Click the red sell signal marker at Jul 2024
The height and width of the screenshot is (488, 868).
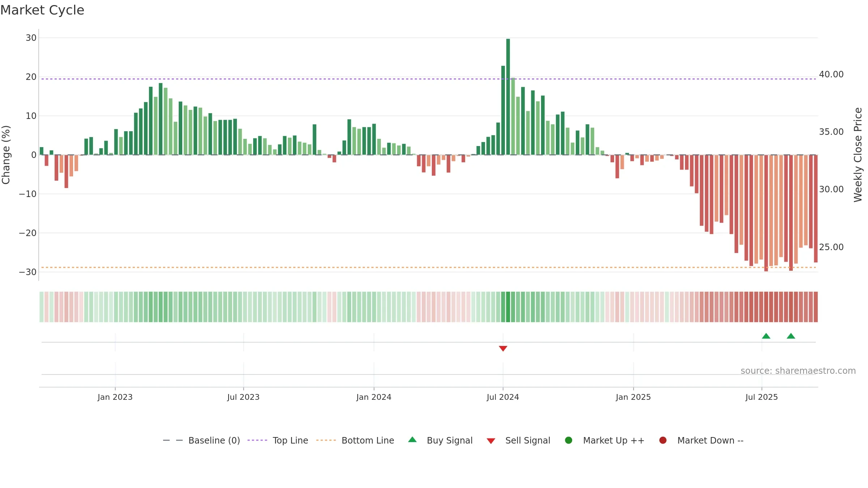pos(503,348)
